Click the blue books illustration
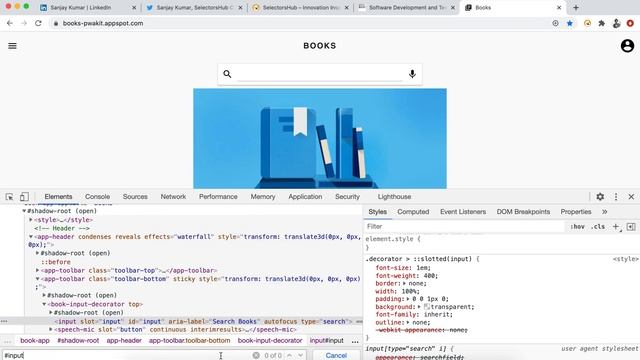Screen dimensions: 640x360 click(320, 138)
